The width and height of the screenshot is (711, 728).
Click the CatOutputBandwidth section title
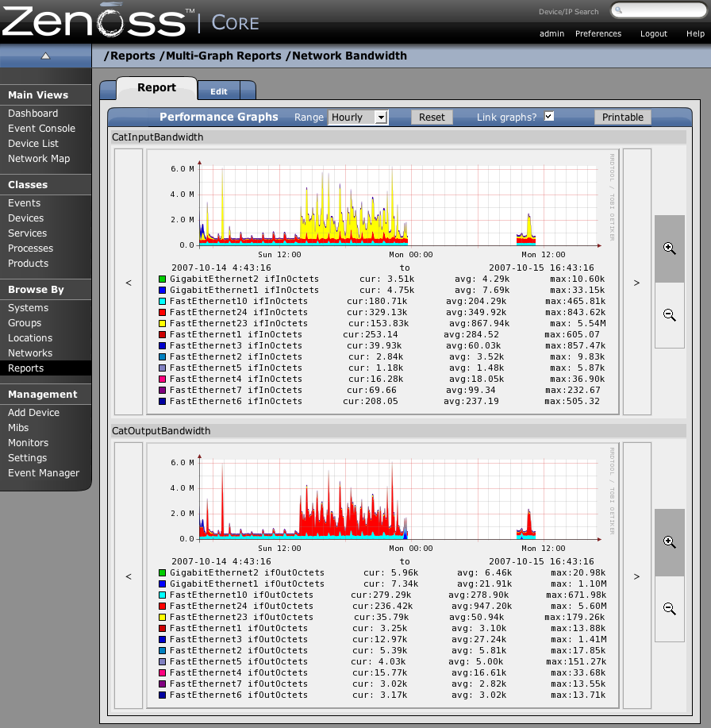[161, 431]
